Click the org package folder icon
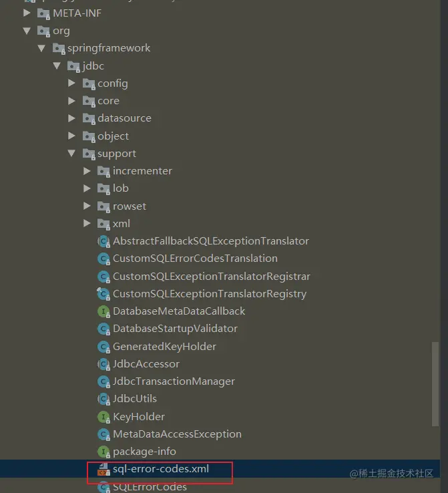The width and height of the screenshot is (448, 493). point(43,31)
